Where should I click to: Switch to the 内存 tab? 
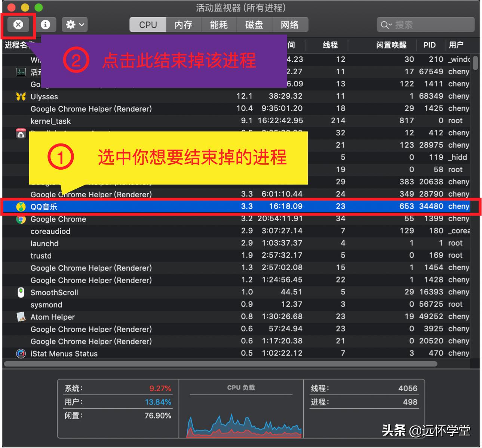click(x=183, y=25)
